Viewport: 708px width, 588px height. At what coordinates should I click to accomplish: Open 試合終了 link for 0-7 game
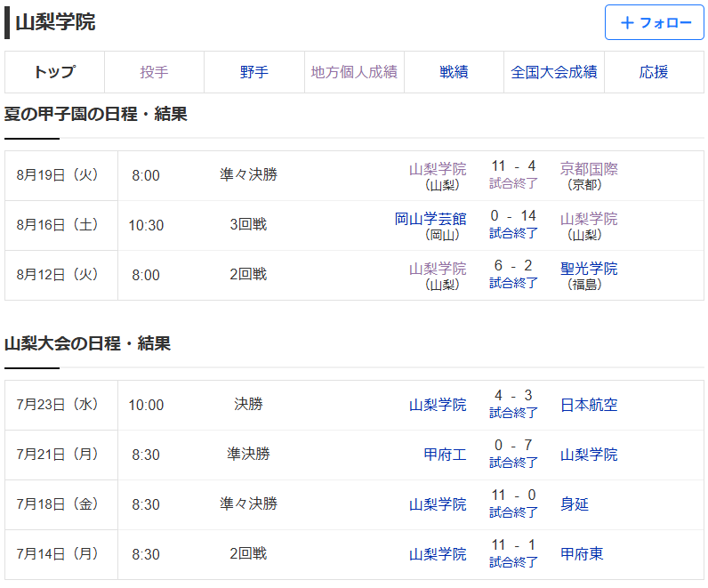(513, 463)
